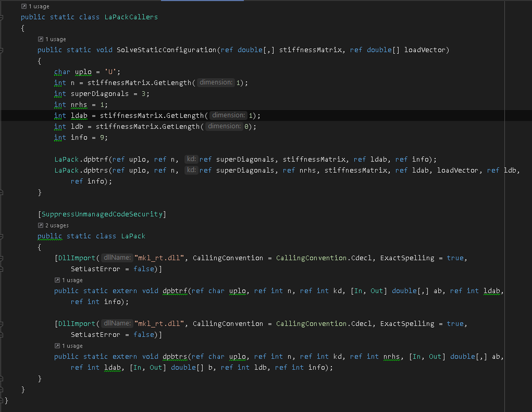
Task: Click loadVector argument in dpbtrs call
Action: [x=457, y=170]
